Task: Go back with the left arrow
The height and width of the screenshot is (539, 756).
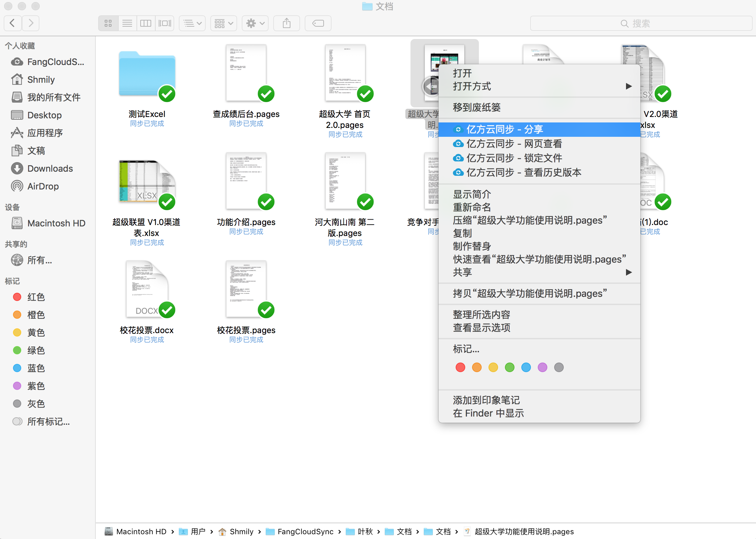Action: 13,23
